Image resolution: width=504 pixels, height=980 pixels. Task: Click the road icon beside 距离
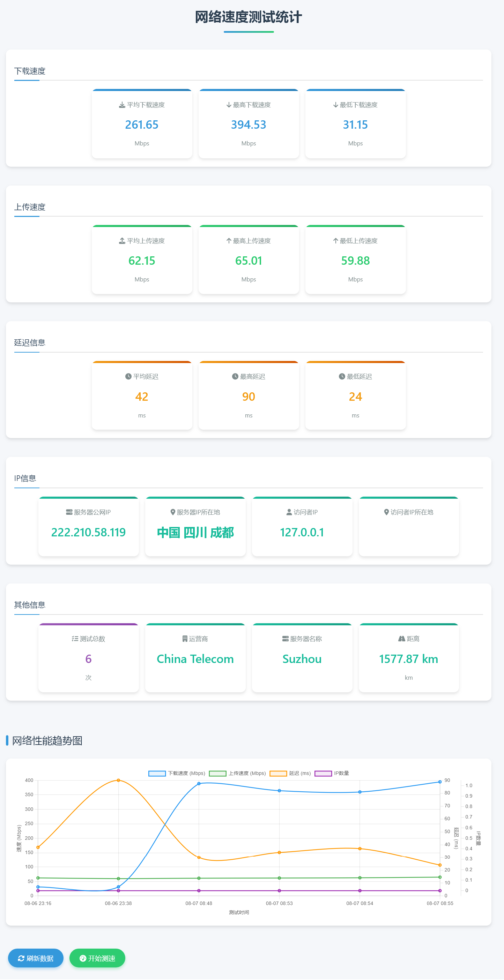tap(401, 639)
